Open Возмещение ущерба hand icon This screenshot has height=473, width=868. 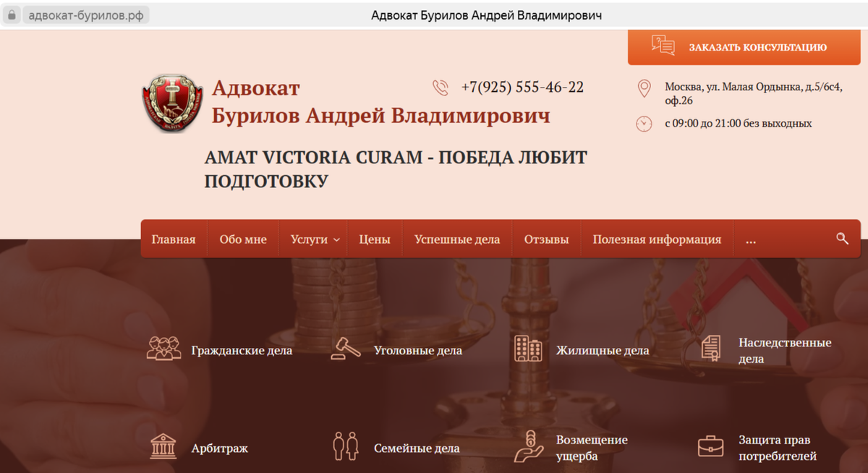(529, 446)
